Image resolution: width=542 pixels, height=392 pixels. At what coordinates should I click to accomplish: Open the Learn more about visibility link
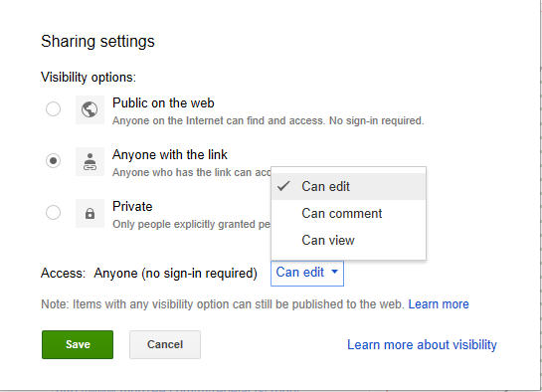[422, 345]
